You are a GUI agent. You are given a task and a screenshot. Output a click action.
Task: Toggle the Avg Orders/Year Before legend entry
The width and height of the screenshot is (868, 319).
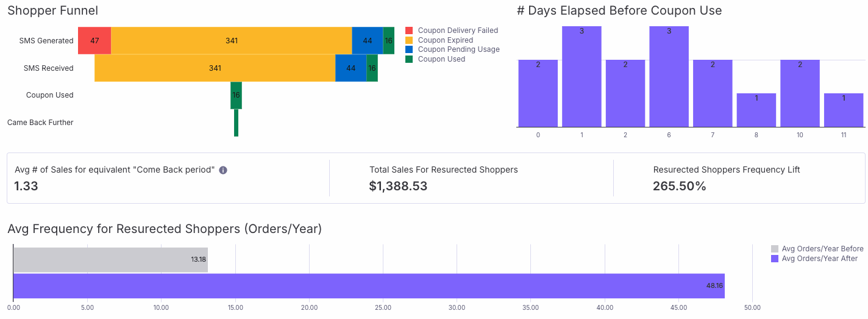pos(817,249)
